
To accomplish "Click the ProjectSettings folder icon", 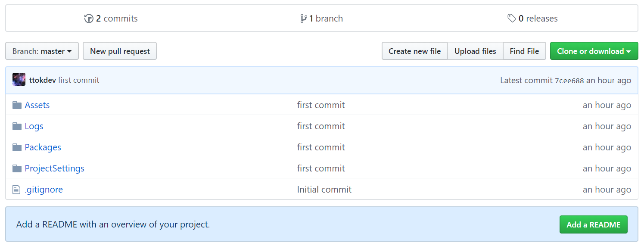I will (17, 168).
